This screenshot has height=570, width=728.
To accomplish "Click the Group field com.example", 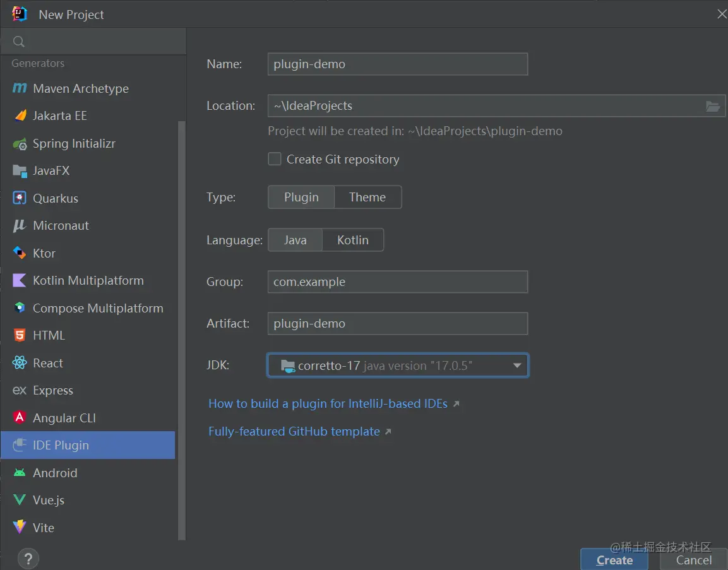I will [398, 282].
